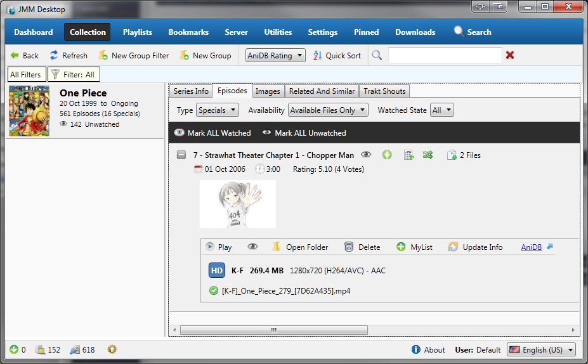Screen dimensions: 588x364
Task: Click the Quick Sort icon in toolbar
Action: point(318,55)
